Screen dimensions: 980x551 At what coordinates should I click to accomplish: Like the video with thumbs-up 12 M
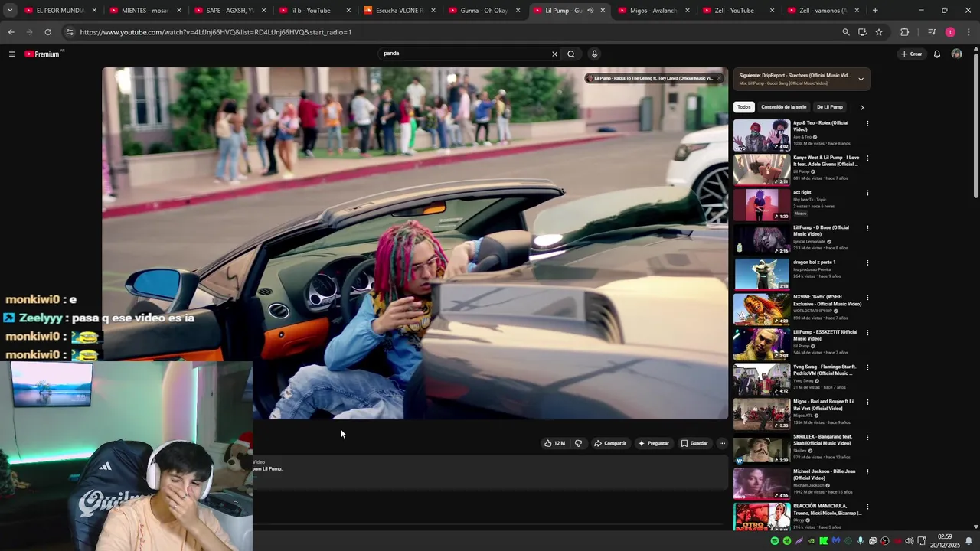click(554, 443)
